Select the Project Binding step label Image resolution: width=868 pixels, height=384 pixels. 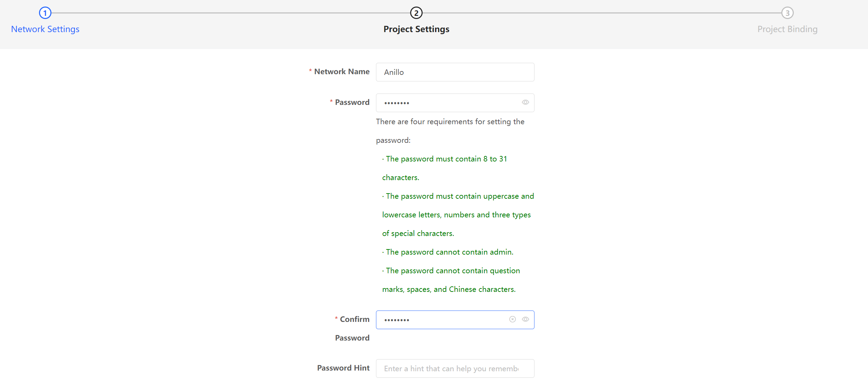click(x=787, y=29)
